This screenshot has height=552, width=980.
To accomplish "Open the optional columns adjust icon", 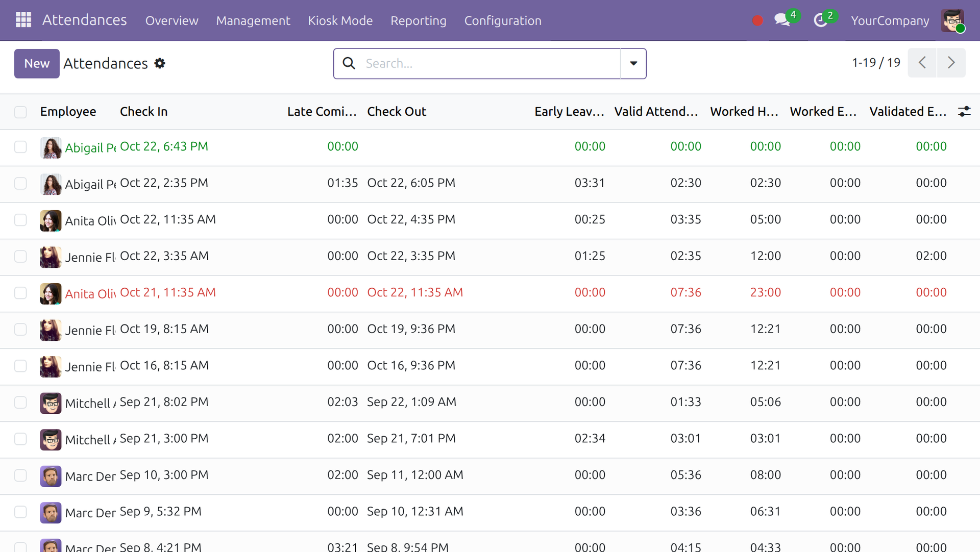I will [964, 111].
